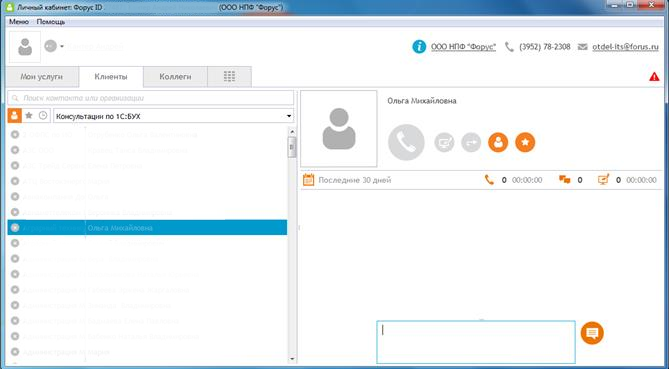Viewport: 669px width, 369px height.
Task: Click the orange remote sessions counter icon
Action: [603, 180]
